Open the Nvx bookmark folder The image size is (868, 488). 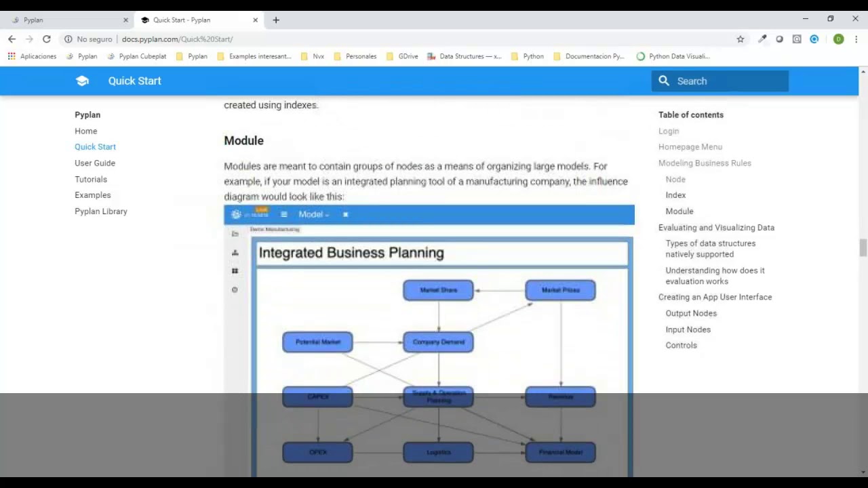coord(313,56)
